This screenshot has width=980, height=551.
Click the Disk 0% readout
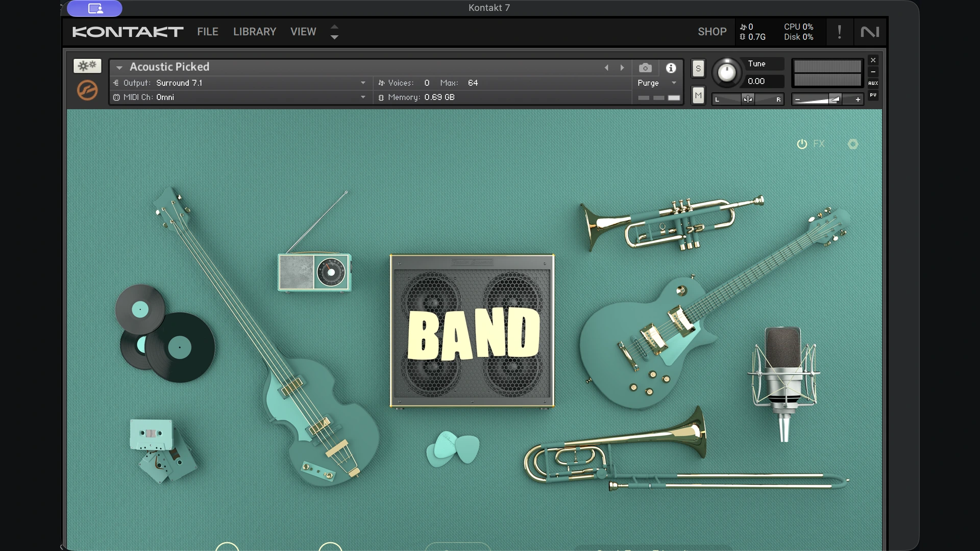pos(798,37)
